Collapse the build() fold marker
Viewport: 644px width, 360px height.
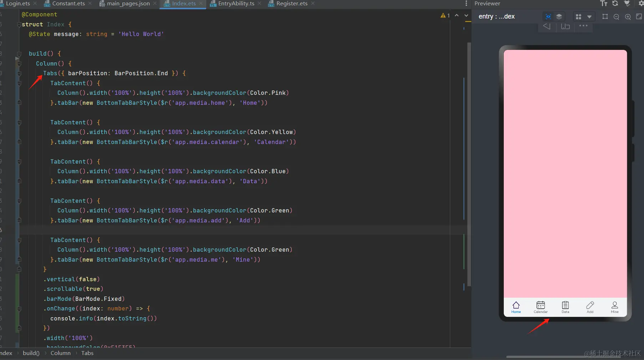tap(19, 54)
